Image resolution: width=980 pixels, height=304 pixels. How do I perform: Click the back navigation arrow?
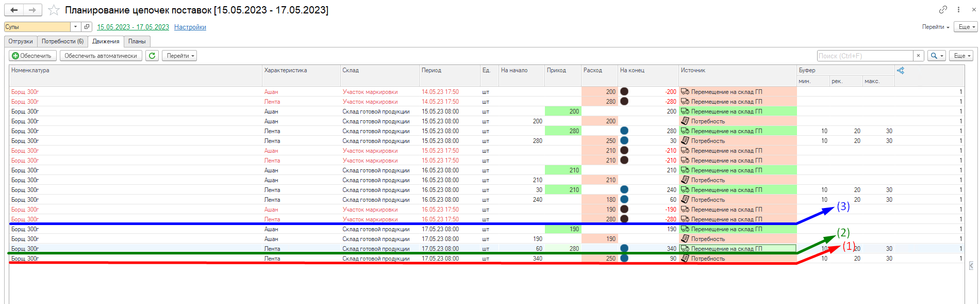[x=14, y=10]
